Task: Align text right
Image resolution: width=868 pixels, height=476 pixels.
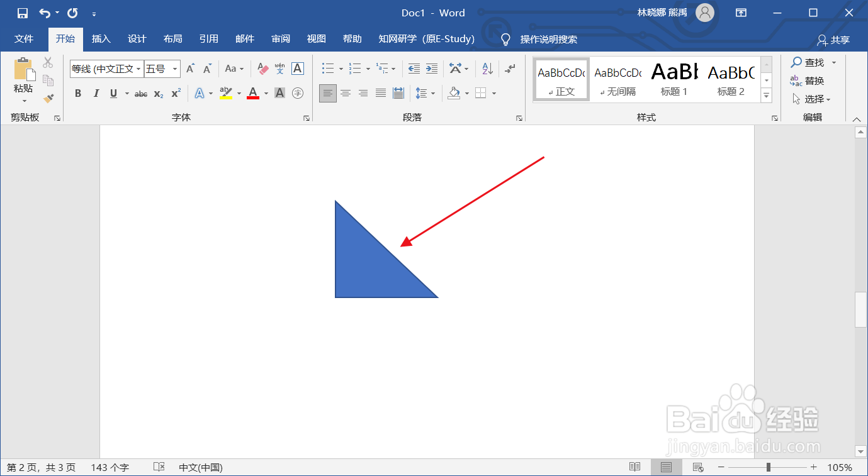Action: pyautogui.click(x=363, y=93)
